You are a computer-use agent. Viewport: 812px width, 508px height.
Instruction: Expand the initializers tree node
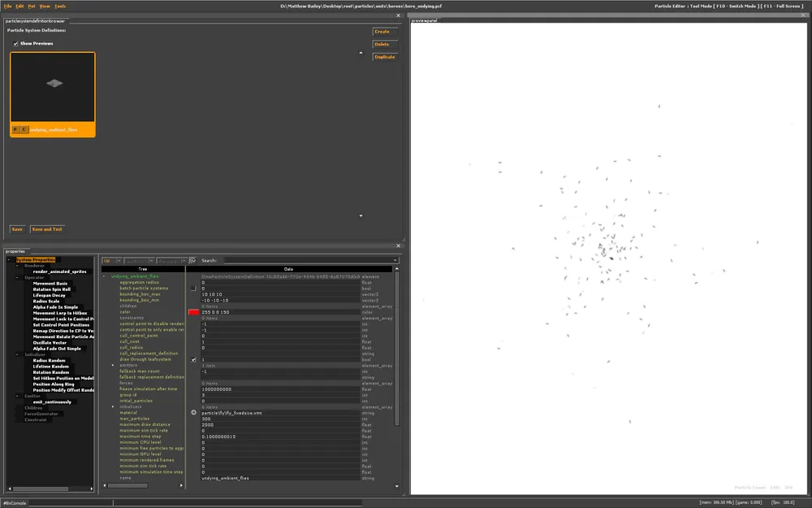point(113,406)
